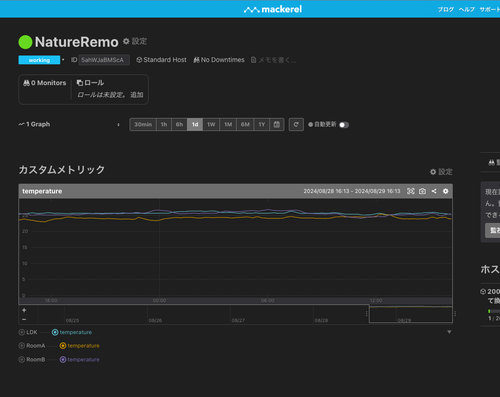Click the host ID field 5ahWJaBMScA
The width and height of the screenshot is (500, 397).
coord(104,60)
